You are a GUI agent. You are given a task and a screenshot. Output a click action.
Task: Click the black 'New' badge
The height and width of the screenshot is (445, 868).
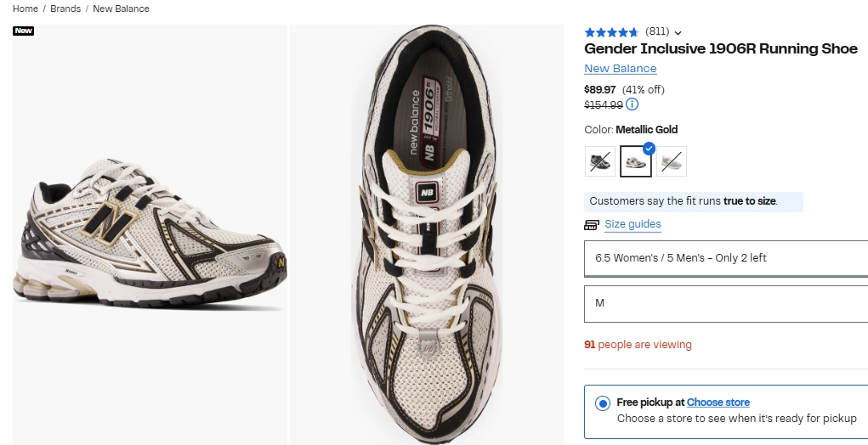click(23, 31)
